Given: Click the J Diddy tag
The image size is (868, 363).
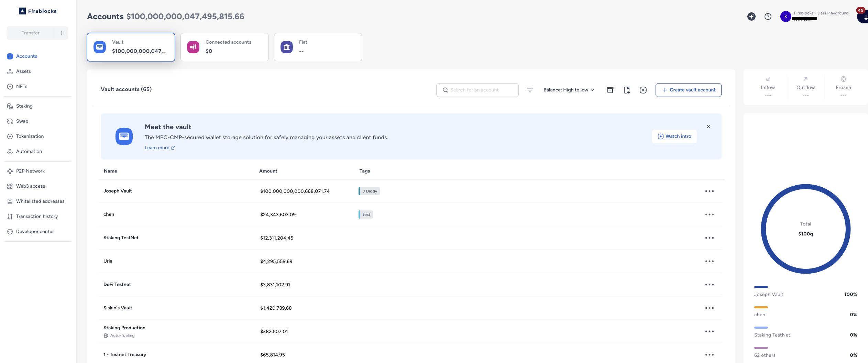Looking at the screenshot, I should click(x=369, y=191).
